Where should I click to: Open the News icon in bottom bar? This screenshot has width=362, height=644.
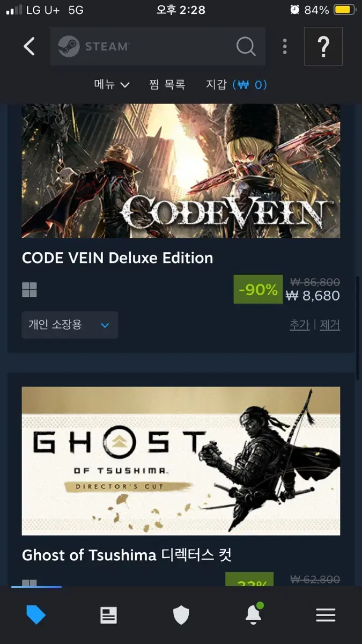coord(108,615)
